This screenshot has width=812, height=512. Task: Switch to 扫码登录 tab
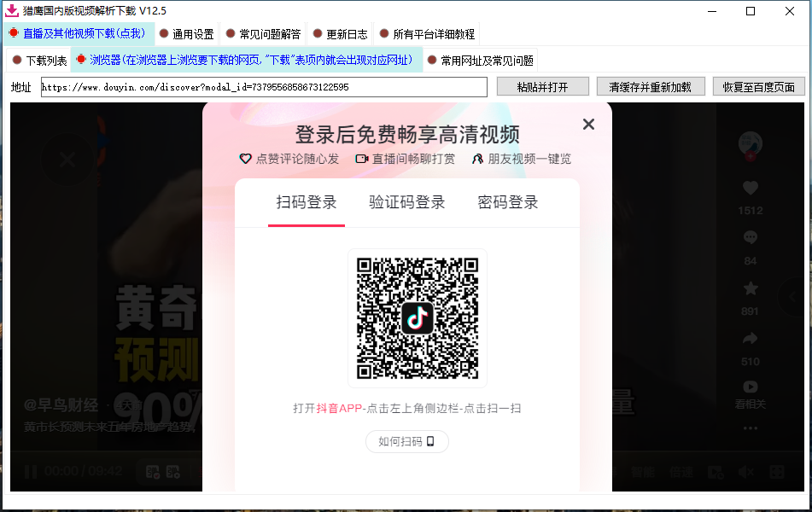click(306, 202)
